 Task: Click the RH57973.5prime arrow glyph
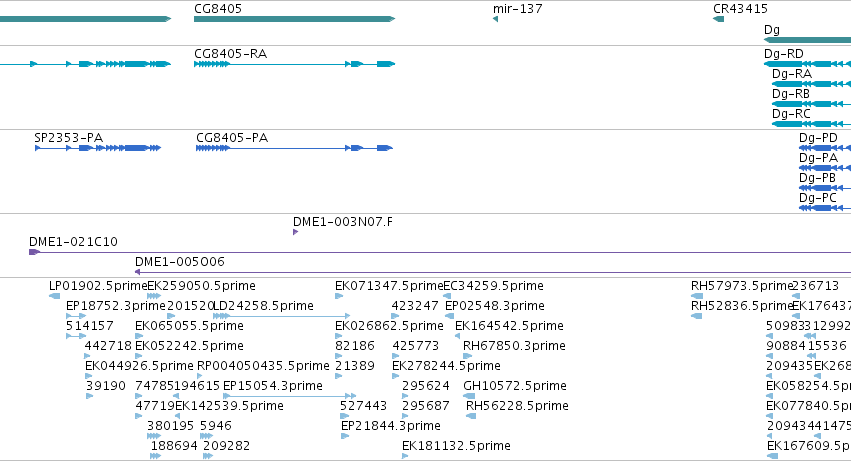tap(697, 296)
